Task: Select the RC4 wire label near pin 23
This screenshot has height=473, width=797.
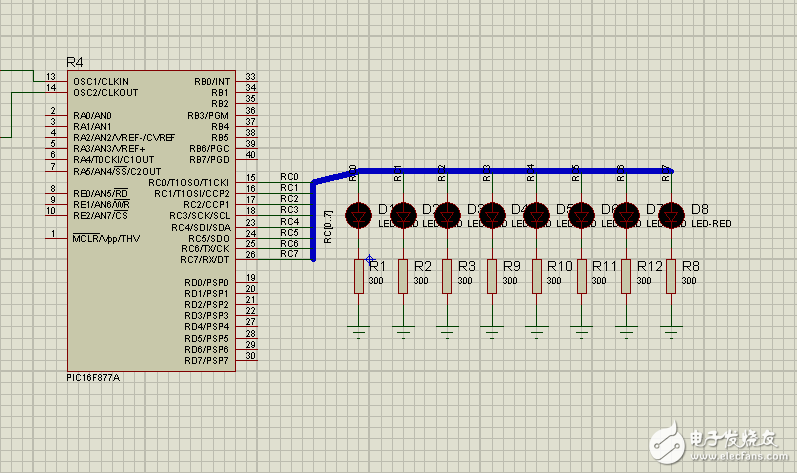Action: 289,221
